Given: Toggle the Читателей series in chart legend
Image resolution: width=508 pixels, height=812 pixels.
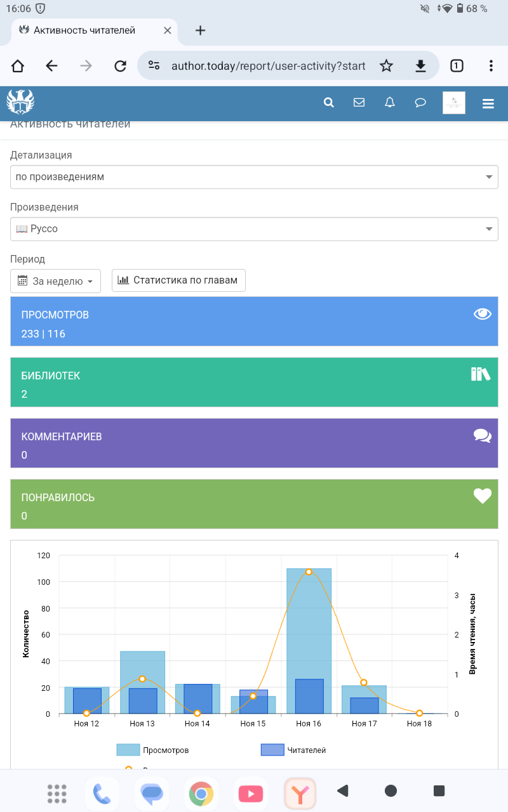Looking at the screenshot, I should [x=293, y=750].
